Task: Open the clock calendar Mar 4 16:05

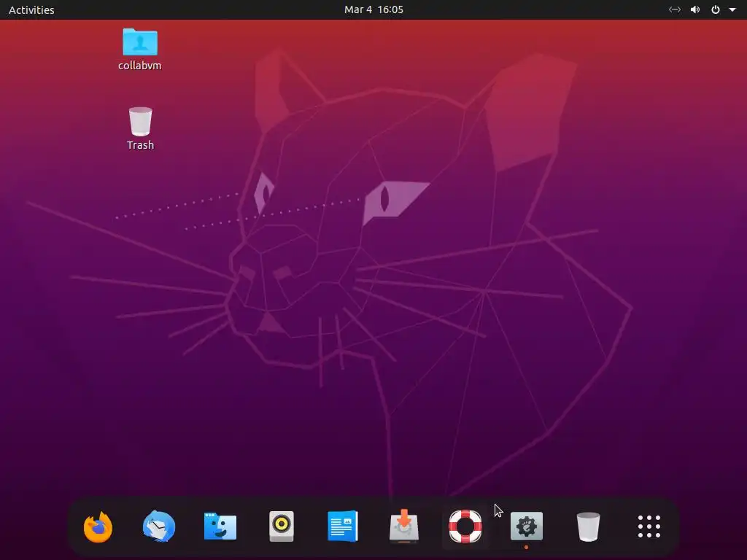Action: click(373, 9)
